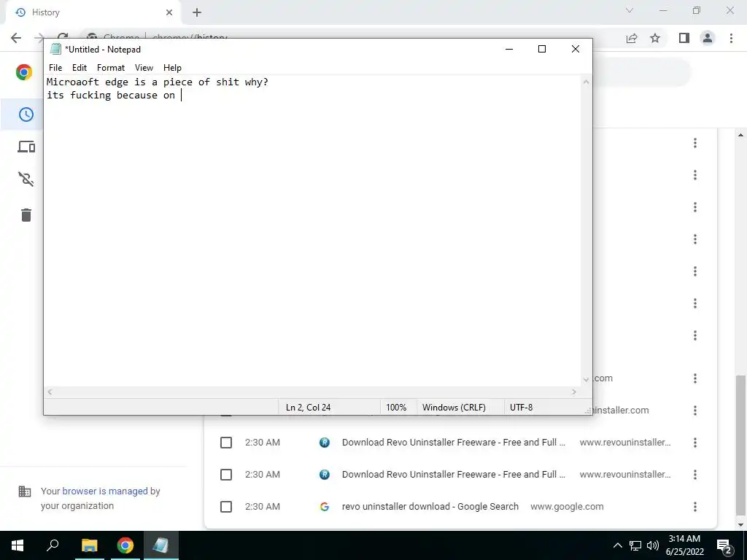Open Windows Start menu

click(18, 545)
